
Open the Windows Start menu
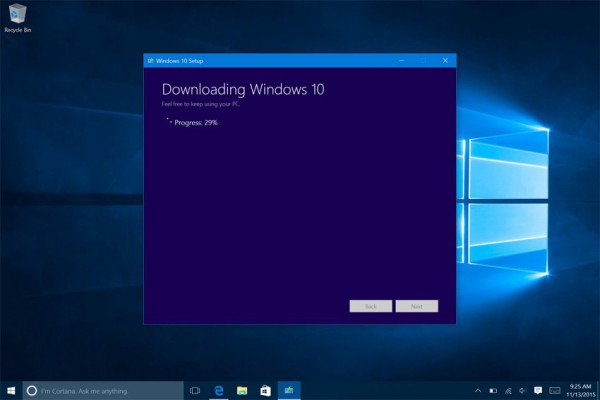[11, 390]
